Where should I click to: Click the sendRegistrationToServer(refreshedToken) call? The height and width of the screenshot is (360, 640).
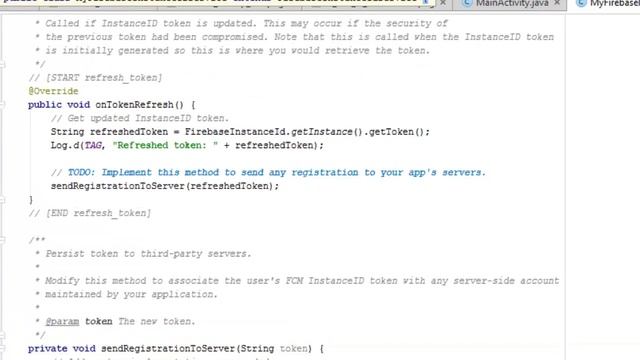[x=165, y=186]
